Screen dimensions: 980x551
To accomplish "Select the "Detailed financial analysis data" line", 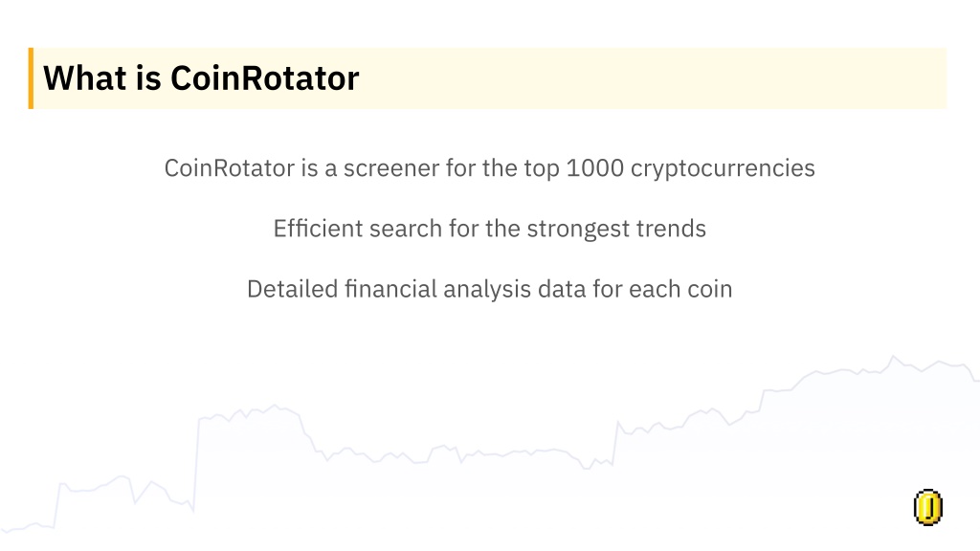I will tap(489, 289).
